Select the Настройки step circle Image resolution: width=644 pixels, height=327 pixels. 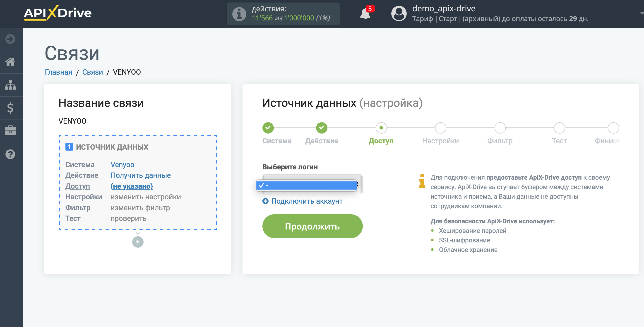440,128
